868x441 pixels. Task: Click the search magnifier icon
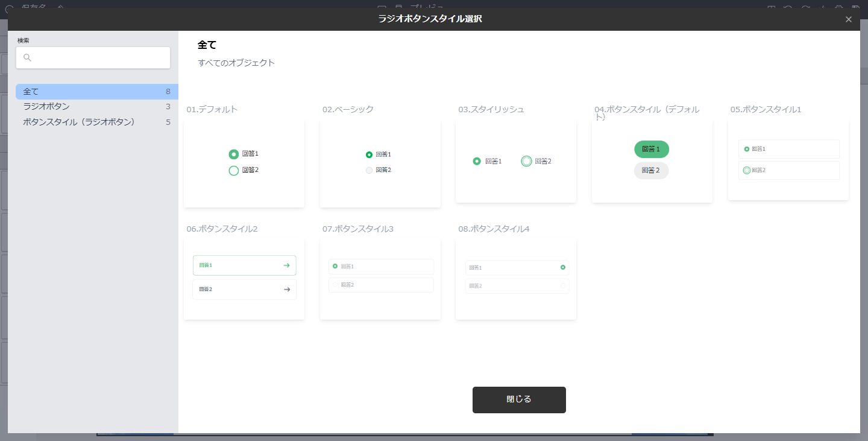27,58
